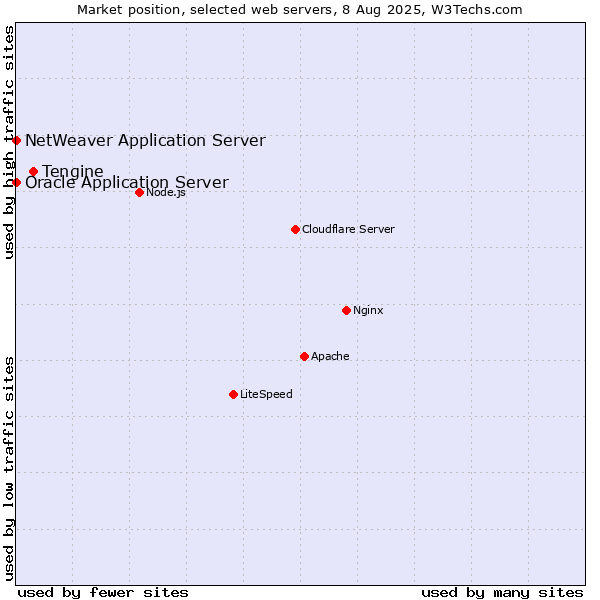Click the 'Tengine' label text

[73, 171]
